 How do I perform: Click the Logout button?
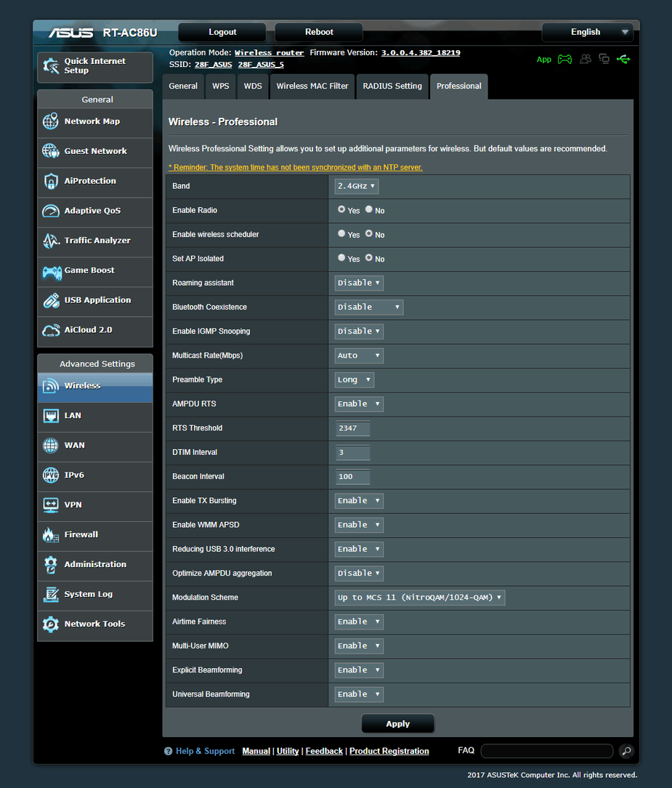tap(222, 32)
